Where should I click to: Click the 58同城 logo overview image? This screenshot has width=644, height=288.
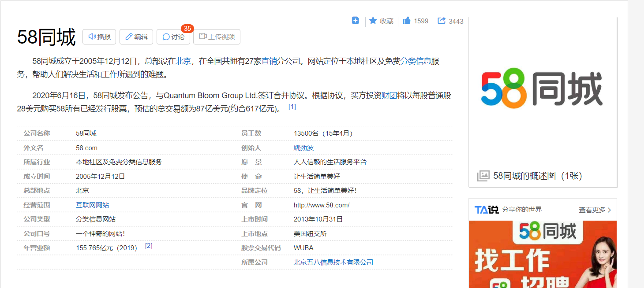[x=542, y=88]
